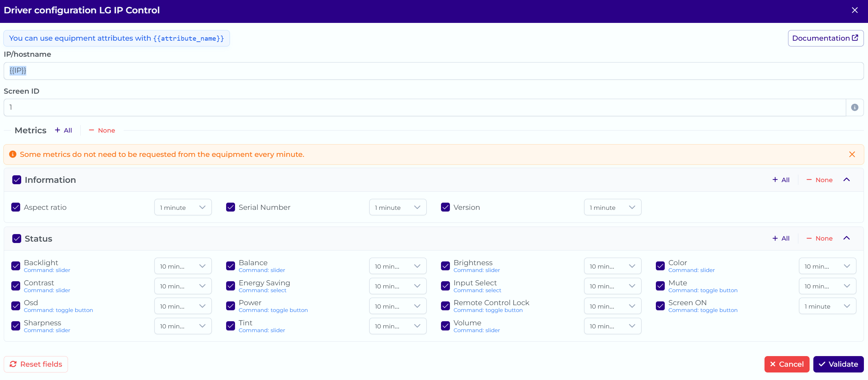Uncheck the Balance metric

coord(231,266)
